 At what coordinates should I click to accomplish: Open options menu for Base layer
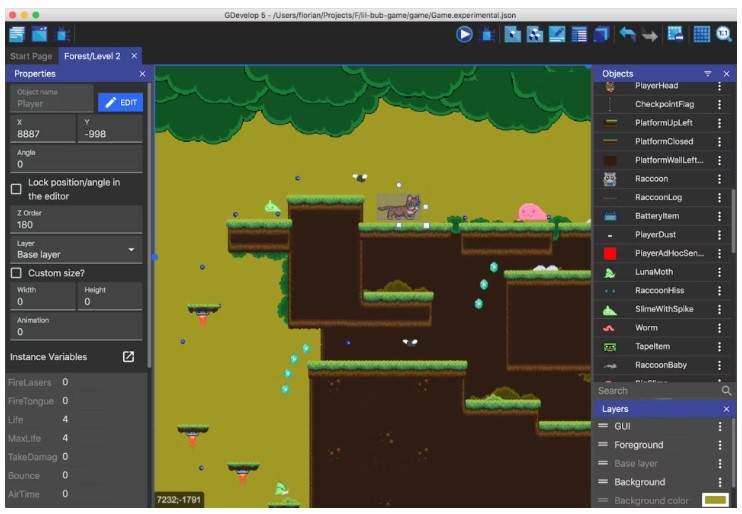pyautogui.click(x=720, y=463)
